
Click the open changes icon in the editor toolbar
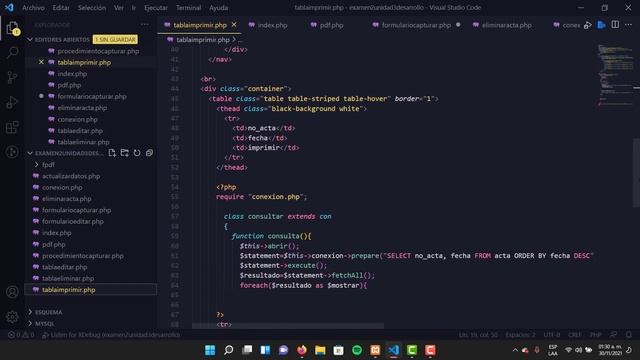[588, 25]
